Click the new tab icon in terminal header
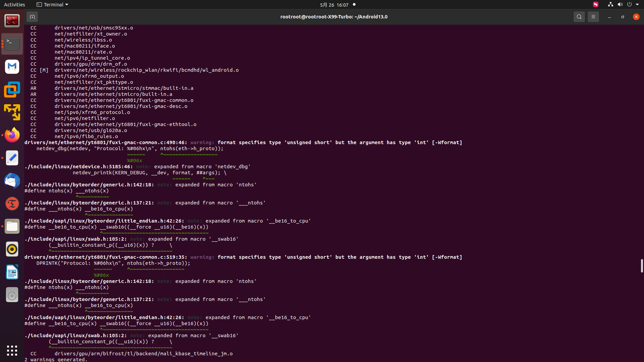The image size is (644, 362). point(32,17)
